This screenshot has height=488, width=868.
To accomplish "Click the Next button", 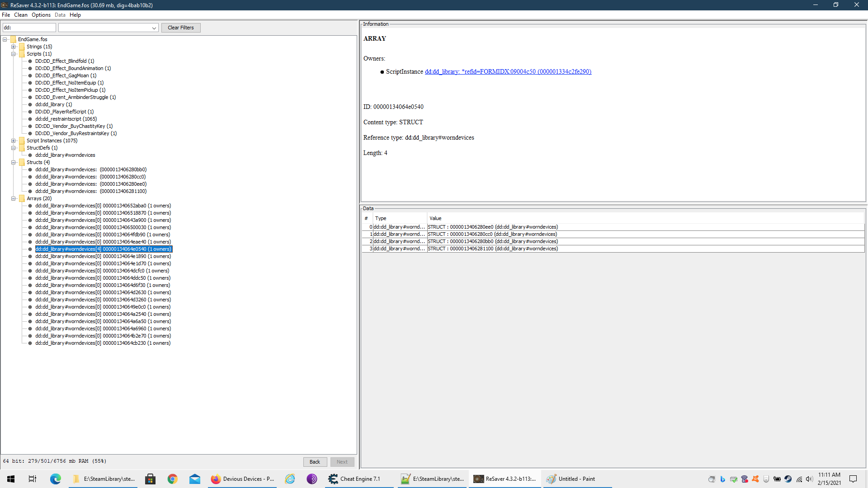I will coord(342,462).
